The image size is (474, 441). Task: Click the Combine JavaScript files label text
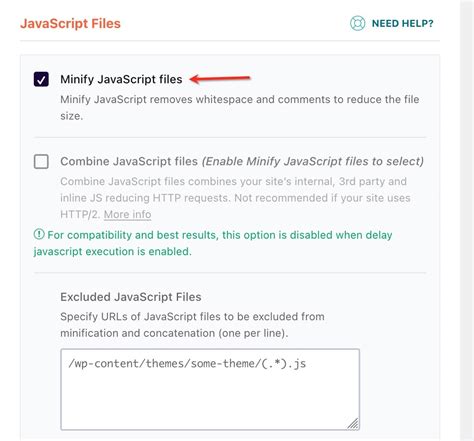(x=129, y=161)
